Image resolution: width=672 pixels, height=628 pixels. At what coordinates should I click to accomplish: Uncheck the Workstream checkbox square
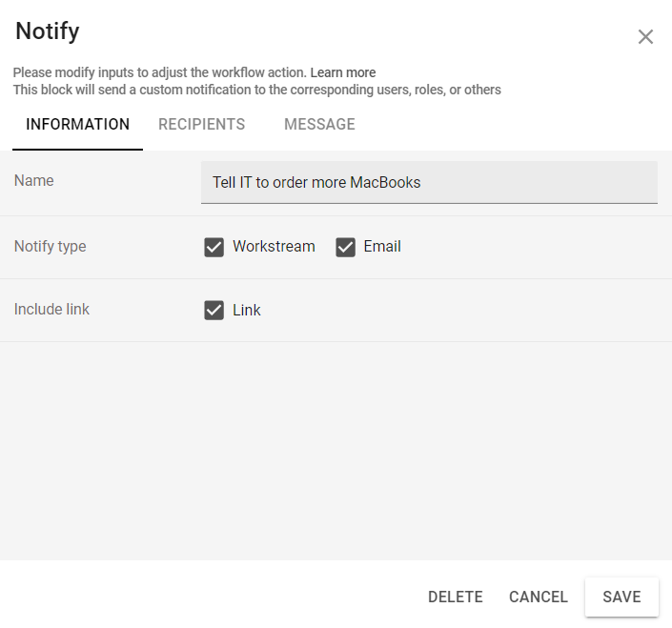tap(214, 247)
